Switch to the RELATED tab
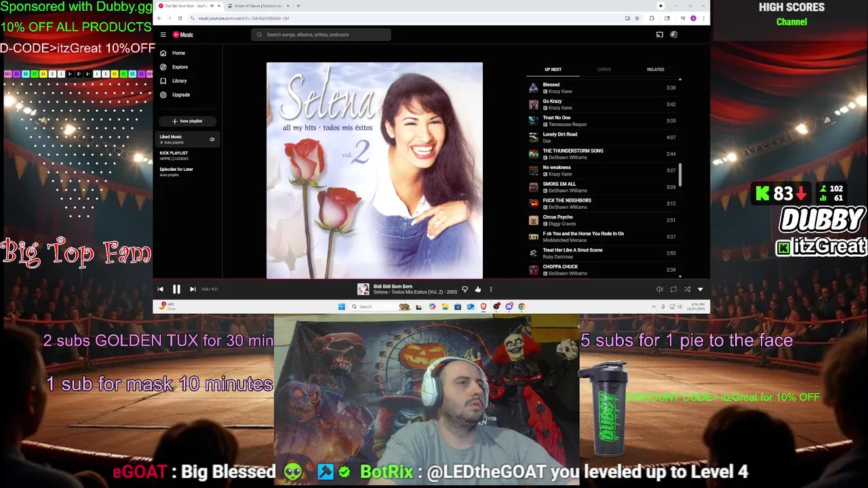868x488 pixels. 655,69
